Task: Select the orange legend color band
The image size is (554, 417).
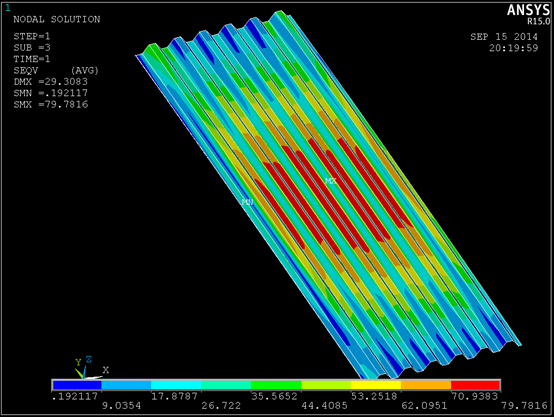Action: point(426,385)
